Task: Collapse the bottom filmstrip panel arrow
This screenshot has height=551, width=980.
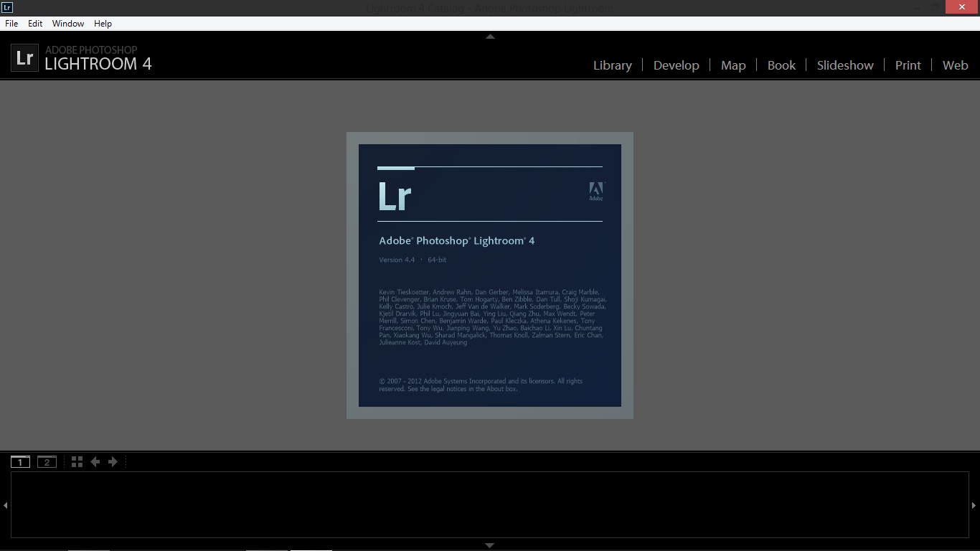Action: click(x=490, y=545)
